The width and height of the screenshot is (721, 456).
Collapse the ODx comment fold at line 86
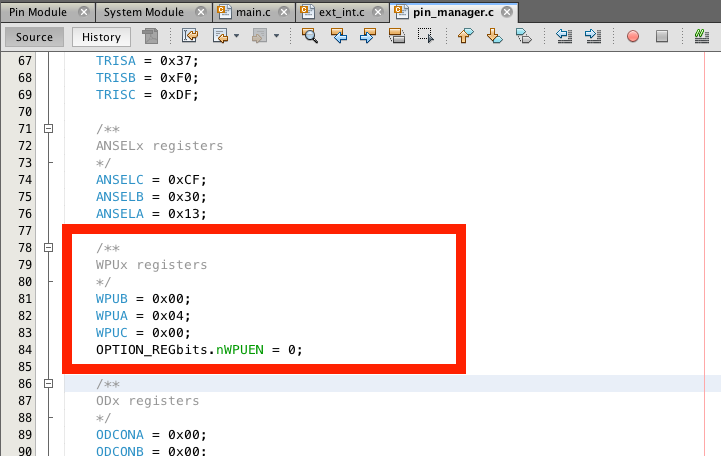[x=48, y=383]
